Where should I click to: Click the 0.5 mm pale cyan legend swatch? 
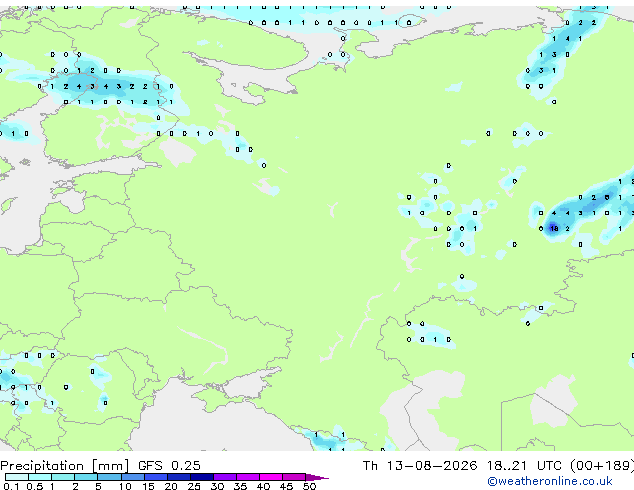pyautogui.click(x=40, y=477)
